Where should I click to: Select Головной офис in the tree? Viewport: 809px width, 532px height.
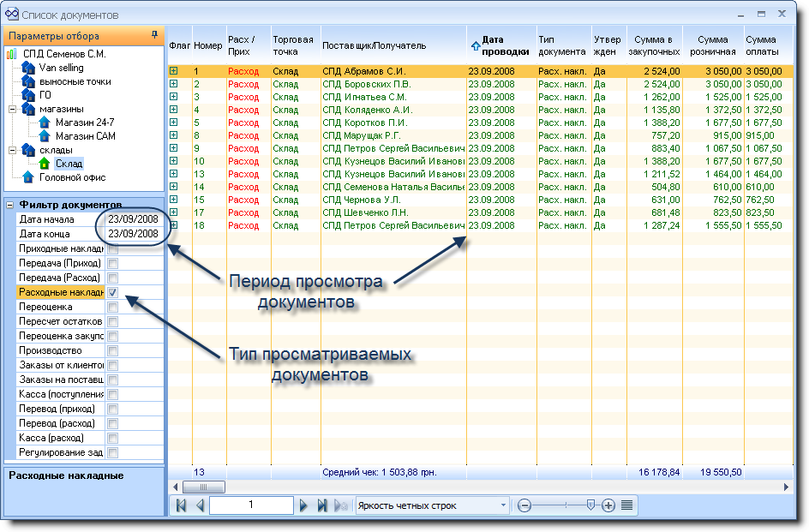72,177
